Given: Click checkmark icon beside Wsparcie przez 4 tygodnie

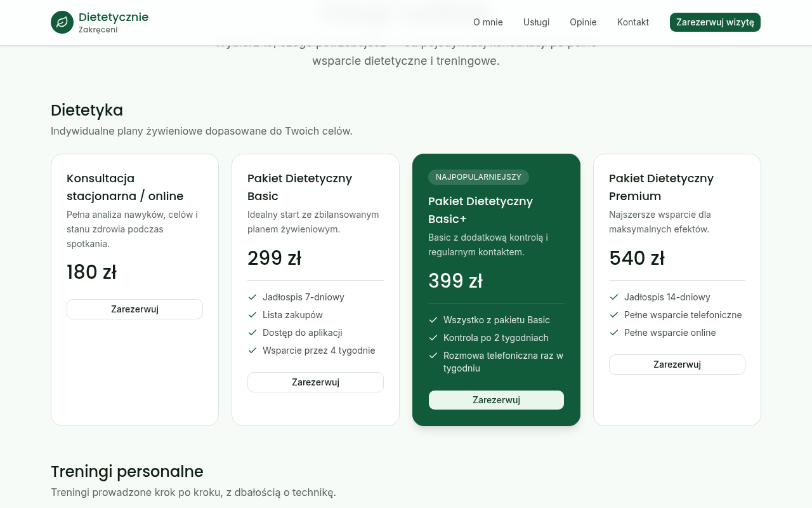Looking at the screenshot, I should point(252,351).
